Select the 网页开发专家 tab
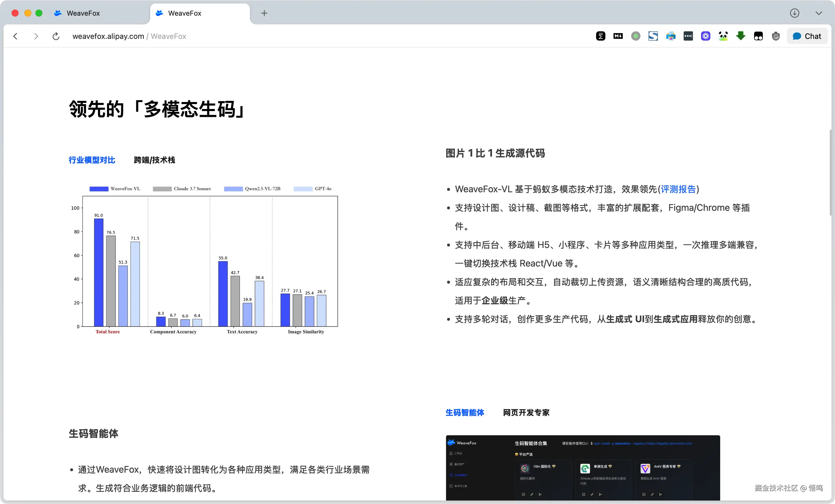835x504 pixels. click(526, 412)
